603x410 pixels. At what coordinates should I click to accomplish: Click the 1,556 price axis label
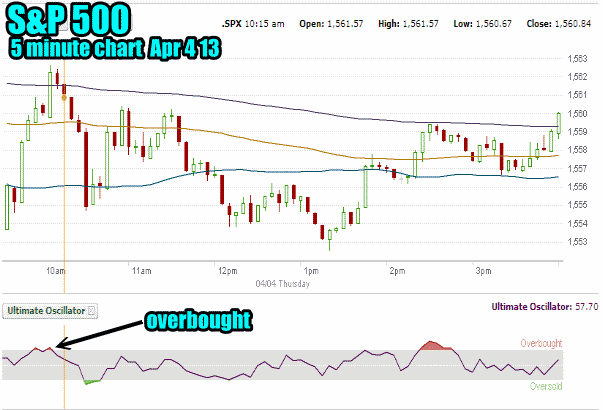[x=578, y=187]
